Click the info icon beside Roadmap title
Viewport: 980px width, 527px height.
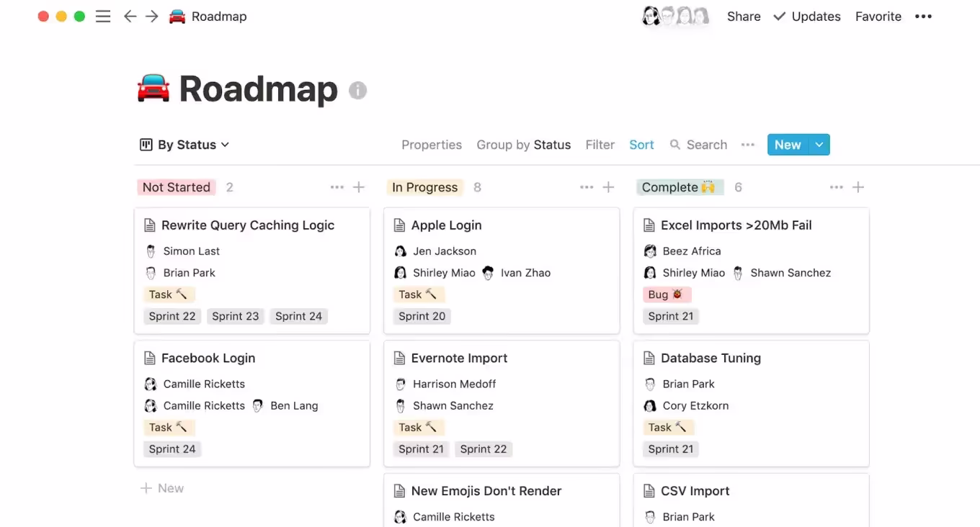(x=357, y=90)
